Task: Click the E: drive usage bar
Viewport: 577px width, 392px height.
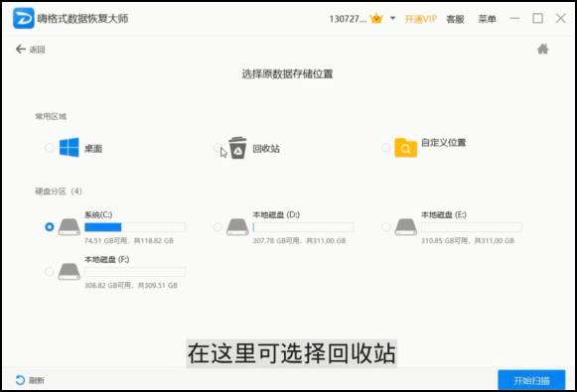Action: [472, 227]
